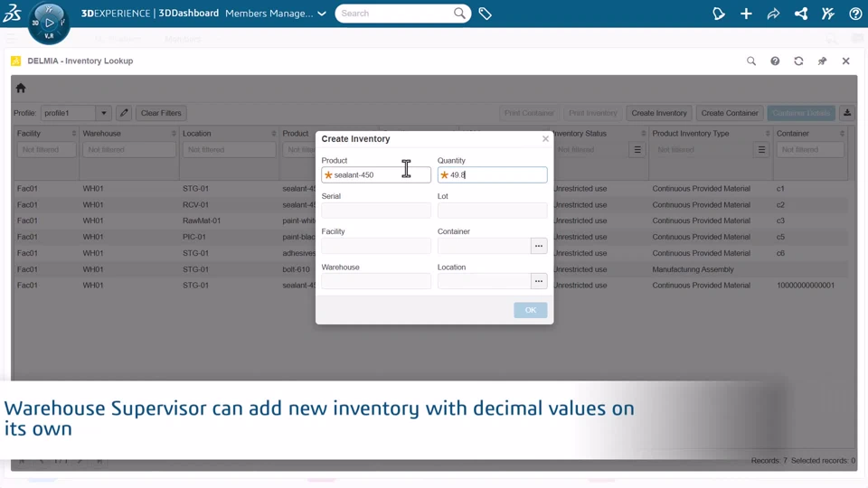Click the Clear Filters button
Image resolution: width=868 pixels, height=488 pixels.
(x=161, y=113)
